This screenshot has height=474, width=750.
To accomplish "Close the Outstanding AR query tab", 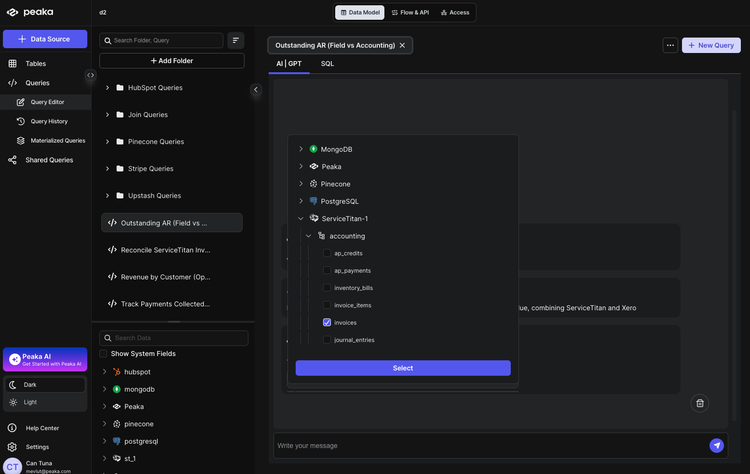I will [x=402, y=45].
